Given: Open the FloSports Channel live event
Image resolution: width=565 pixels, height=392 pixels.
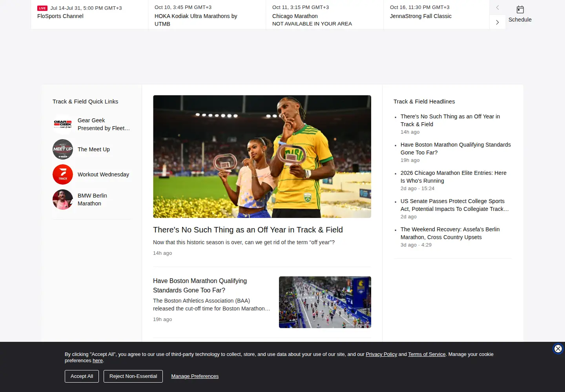Looking at the screenshot, I should coord(89,15).
